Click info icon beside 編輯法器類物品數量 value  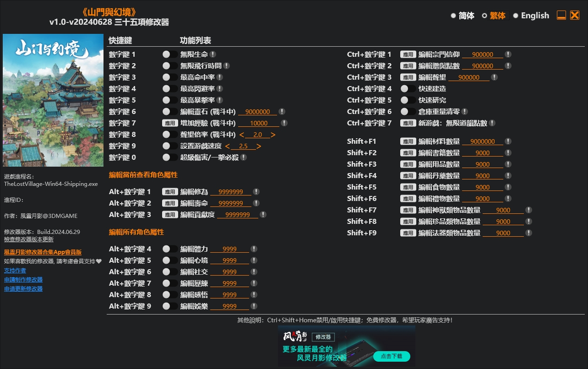coord(529,233)
